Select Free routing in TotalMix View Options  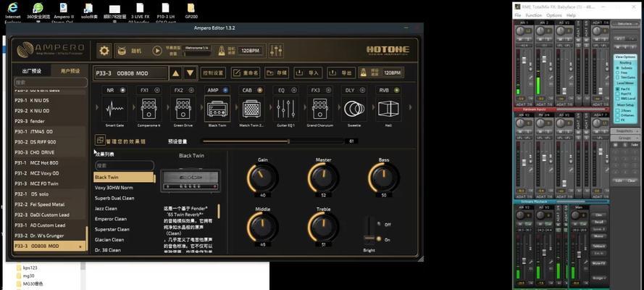click(617, 72)
